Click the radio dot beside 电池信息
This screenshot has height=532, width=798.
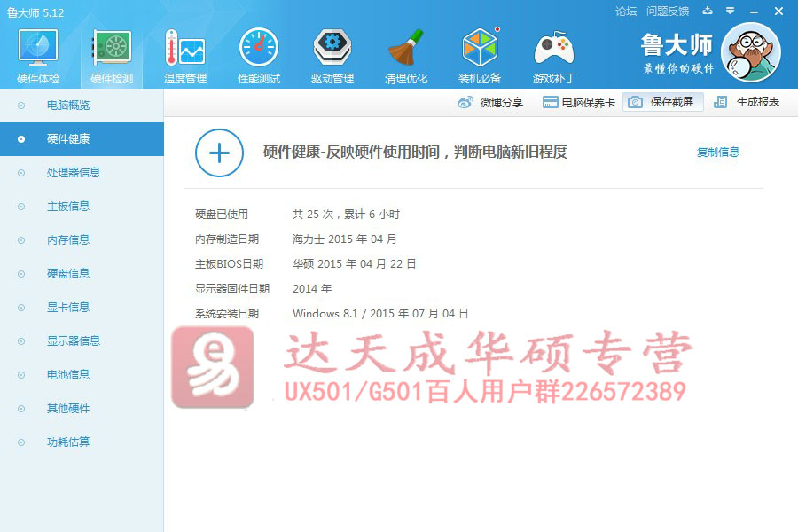click(21, 375)
